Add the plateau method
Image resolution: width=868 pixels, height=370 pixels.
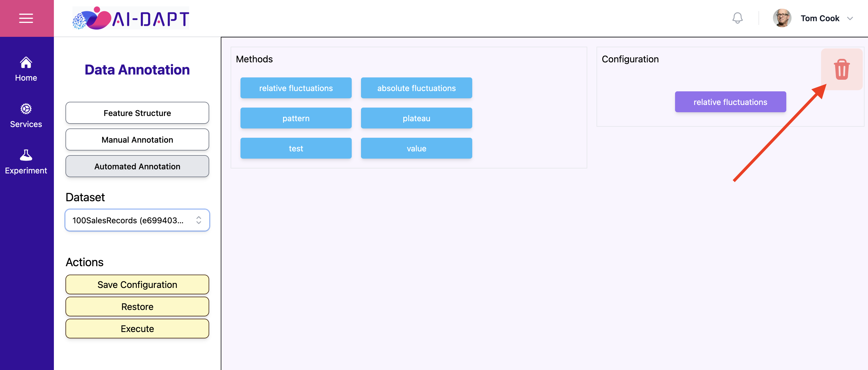click(x=417, y=118)
